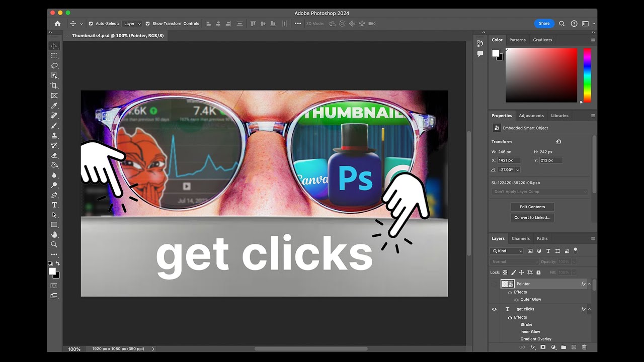Collapse Pointer layer effects arrow

click(x=589, y=284)
